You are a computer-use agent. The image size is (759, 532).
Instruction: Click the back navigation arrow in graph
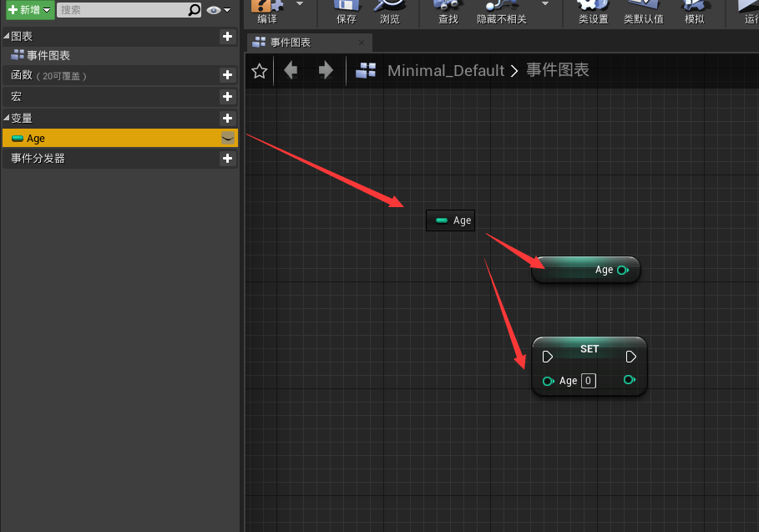291,71
